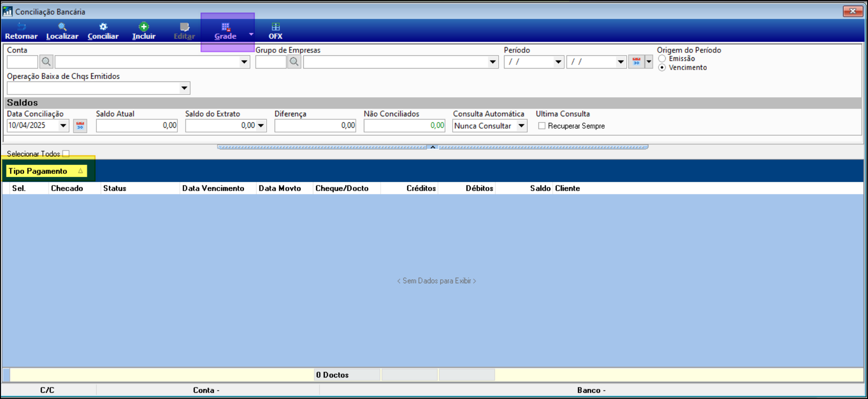Screen dimensions: 868x399
Task: Collapse the filter panel splitter arrow
Action: 433,147
